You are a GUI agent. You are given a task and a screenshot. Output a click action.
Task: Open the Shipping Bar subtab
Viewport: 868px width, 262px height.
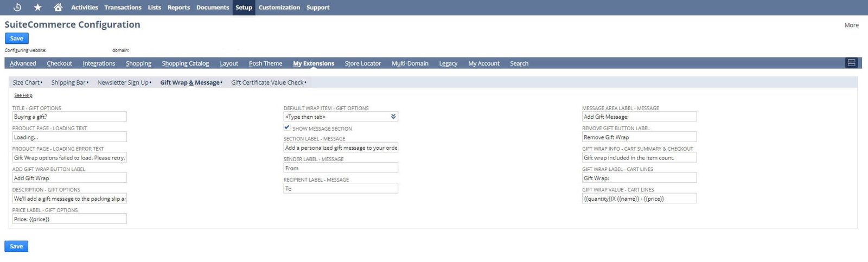69,82
